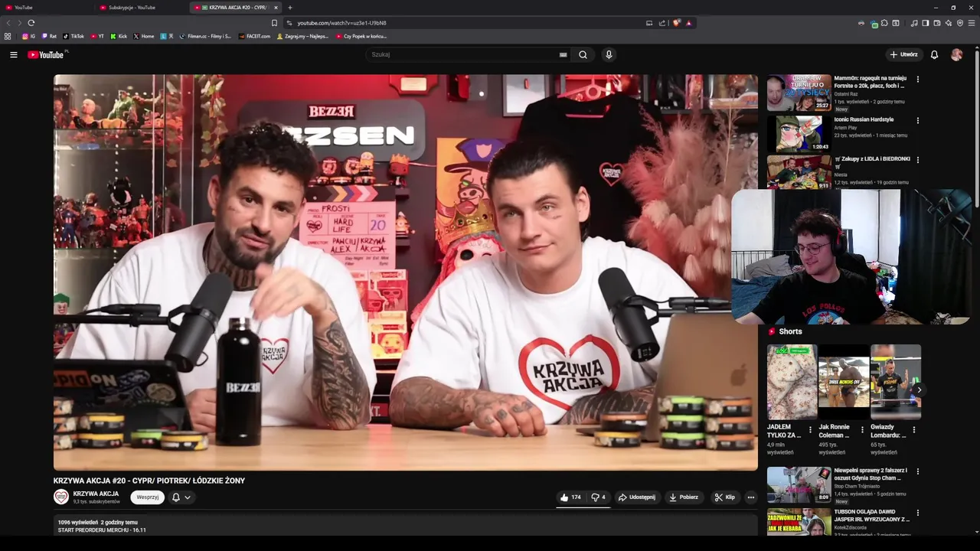Viewport: 980px width, 551px height.
Task: Click the Udostępnij share button
Action: click(637, 497)
